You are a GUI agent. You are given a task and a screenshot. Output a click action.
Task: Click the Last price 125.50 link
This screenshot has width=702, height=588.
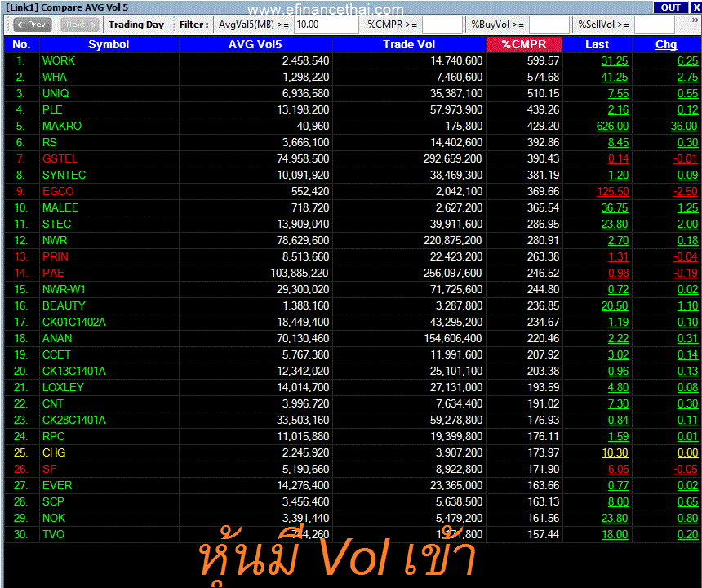pyautogui.click(x=613, y=191)
